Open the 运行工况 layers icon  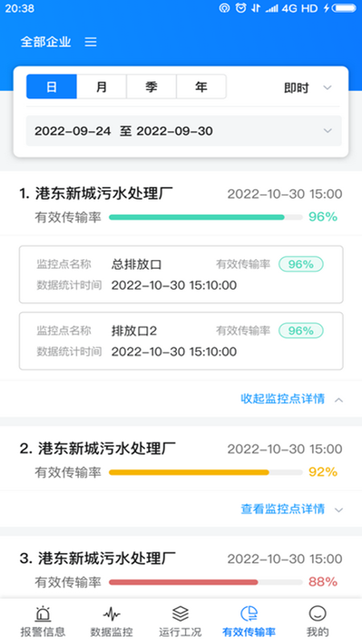tap(180, 614)
